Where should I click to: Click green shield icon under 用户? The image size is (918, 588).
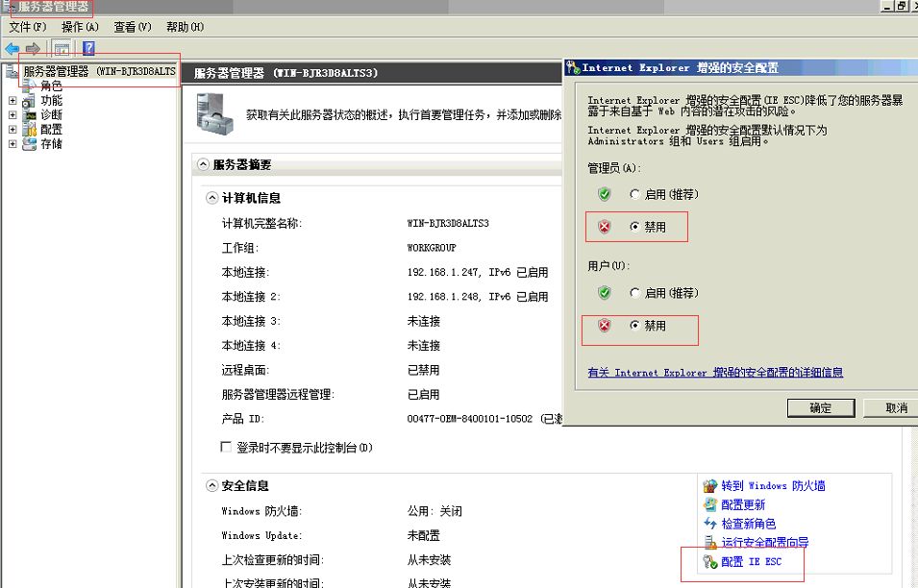[x=605, y=292]
